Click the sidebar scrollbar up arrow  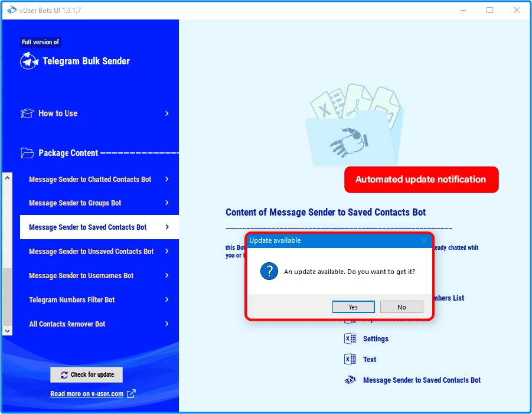coord(8,178)
